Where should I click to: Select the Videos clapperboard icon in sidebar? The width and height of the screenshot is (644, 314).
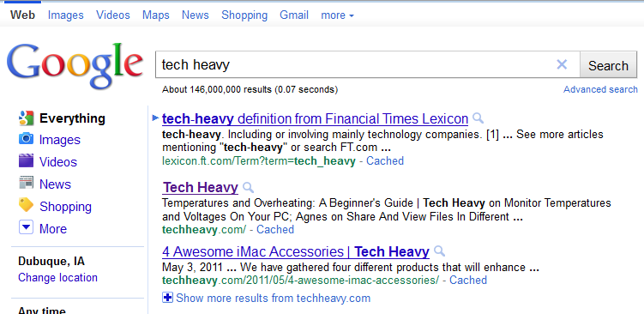[x=26, y=160]
